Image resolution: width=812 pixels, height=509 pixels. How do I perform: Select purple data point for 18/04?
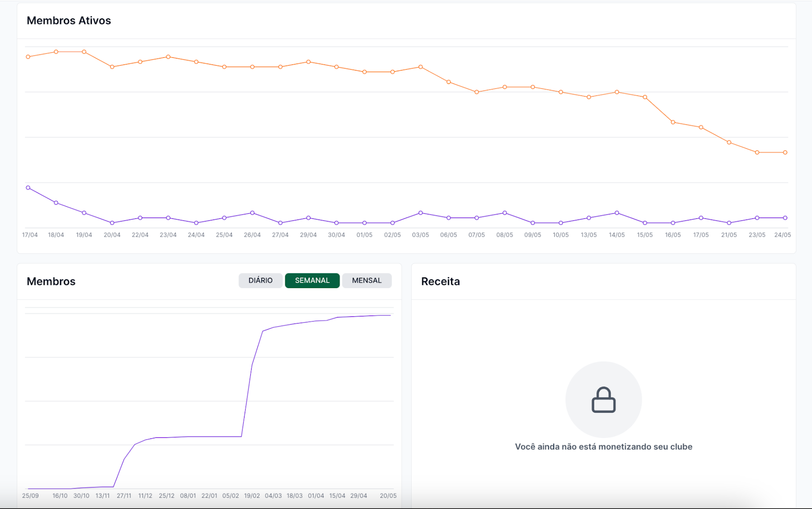56,203
